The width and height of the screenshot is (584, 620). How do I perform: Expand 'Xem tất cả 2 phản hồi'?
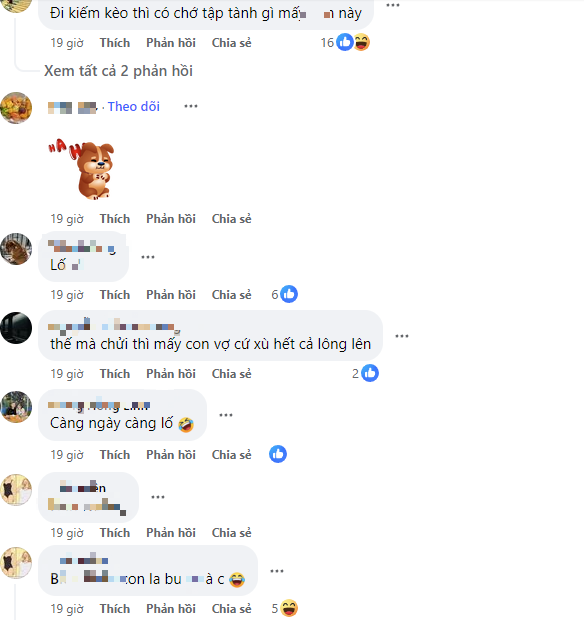click(118, 71)
